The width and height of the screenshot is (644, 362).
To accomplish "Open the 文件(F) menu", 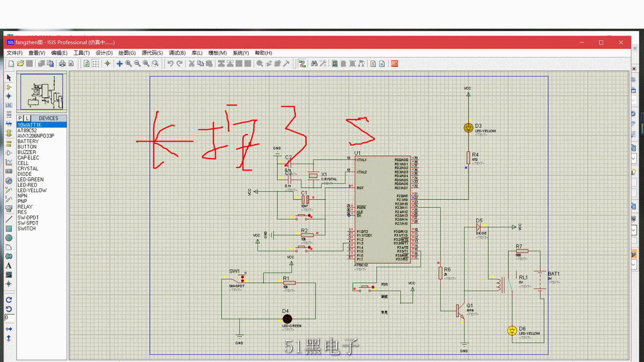I will pos(14,53).
